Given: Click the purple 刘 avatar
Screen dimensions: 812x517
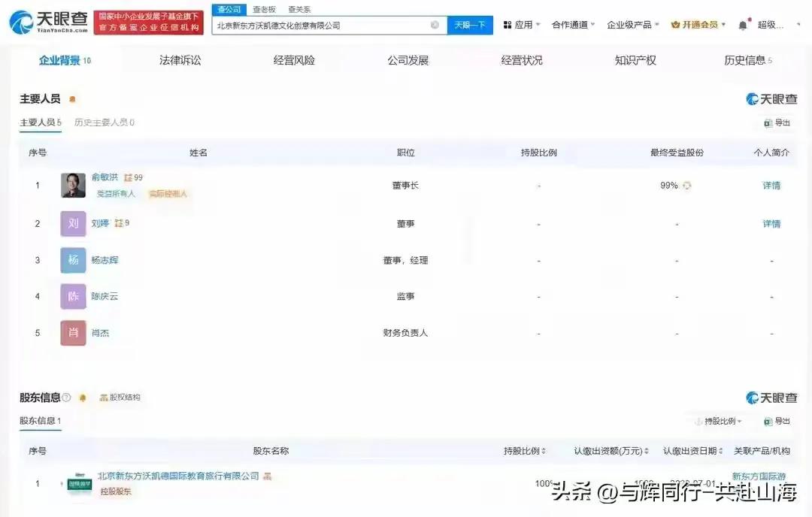Looking at the screenshot, I should click(x=73, y=224).
